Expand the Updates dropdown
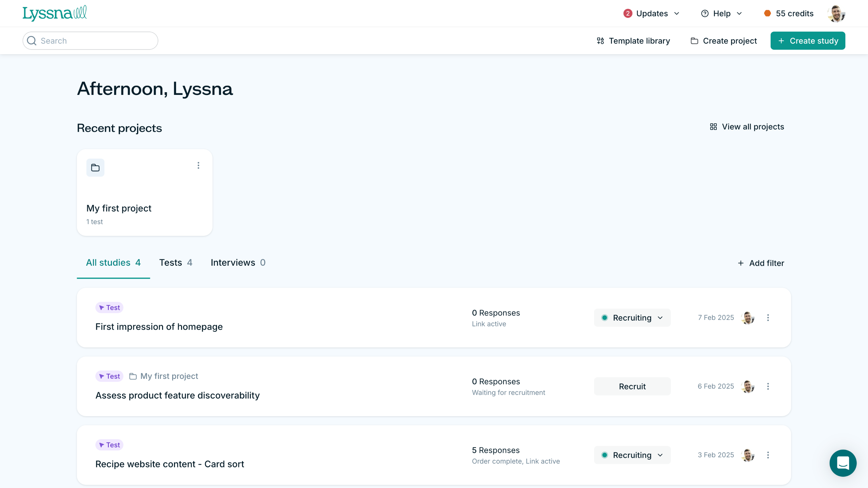 coord(652,14)
